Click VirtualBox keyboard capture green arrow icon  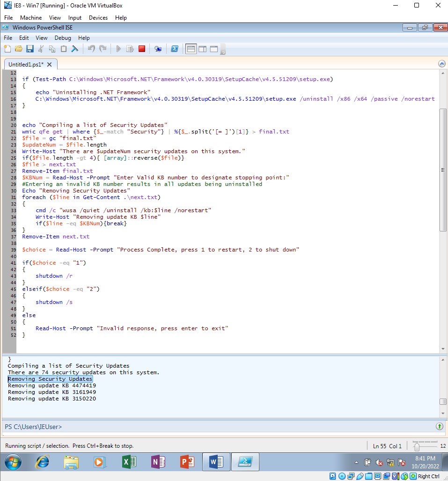[x=413, y=476]
